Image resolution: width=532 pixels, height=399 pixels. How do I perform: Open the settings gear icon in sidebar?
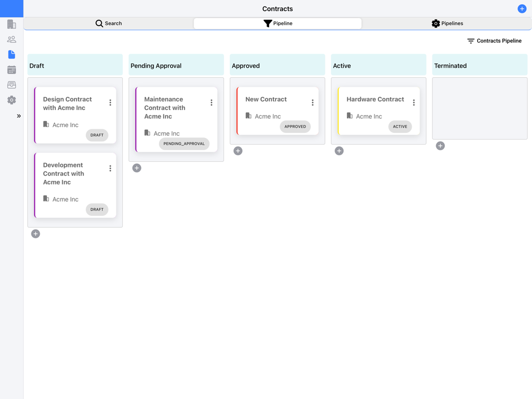[12, 100]
